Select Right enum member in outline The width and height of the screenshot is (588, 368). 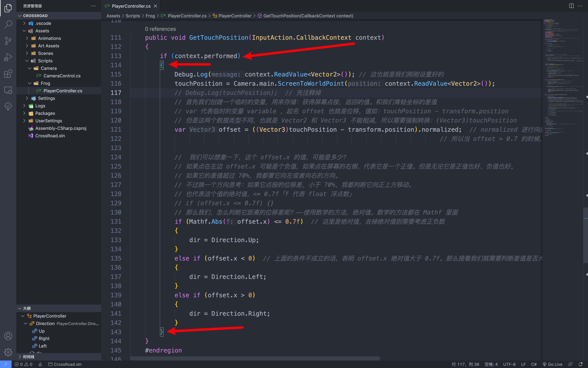[x=59, y=339]
